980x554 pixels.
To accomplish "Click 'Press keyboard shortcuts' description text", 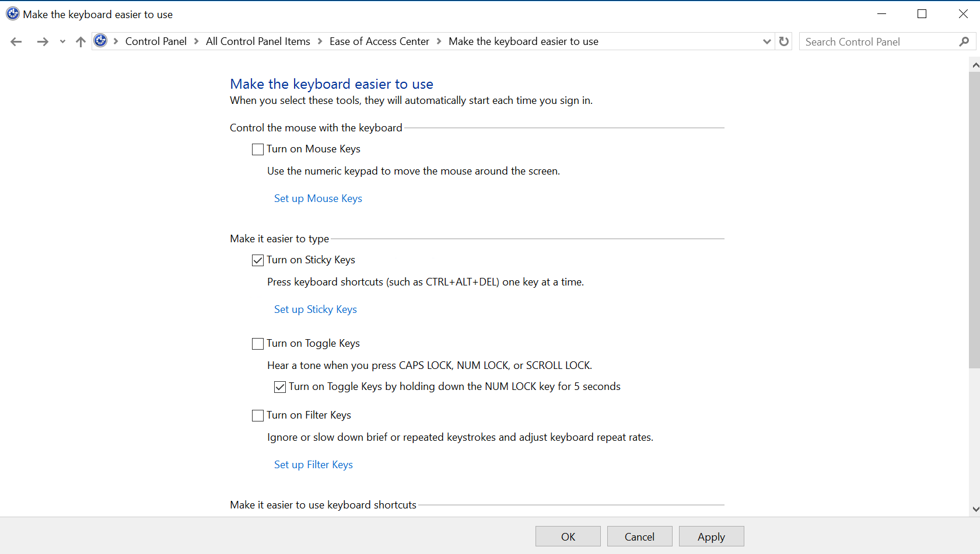I will tap(425, 282).
